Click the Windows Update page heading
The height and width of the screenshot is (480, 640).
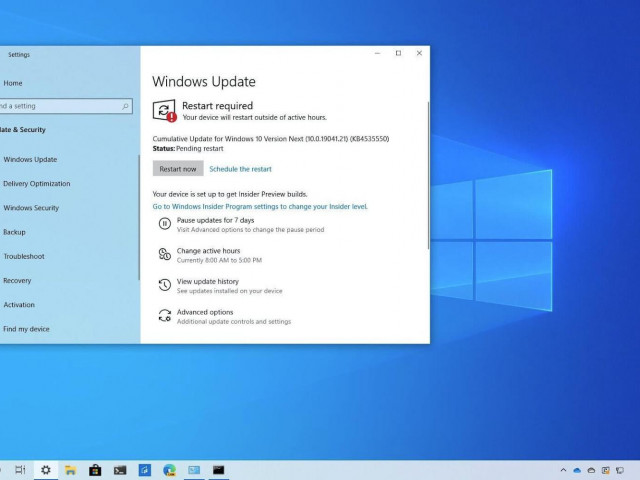click(204, 82)
